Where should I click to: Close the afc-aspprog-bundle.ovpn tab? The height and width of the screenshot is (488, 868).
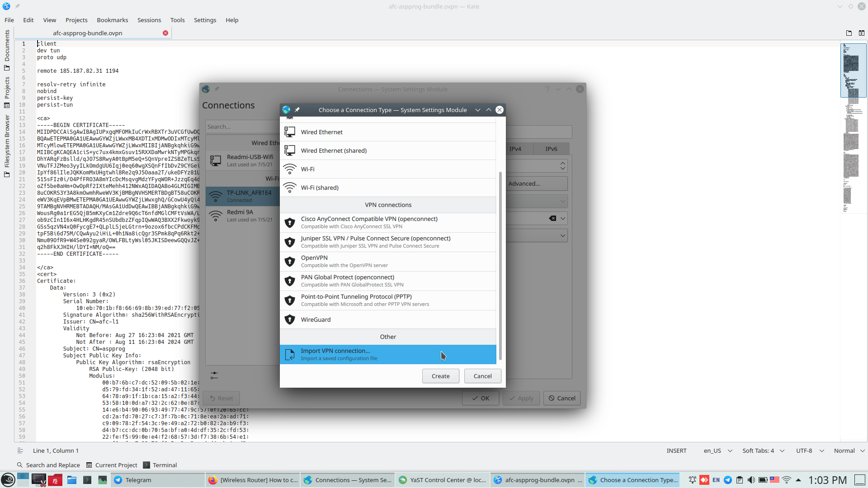165,33
